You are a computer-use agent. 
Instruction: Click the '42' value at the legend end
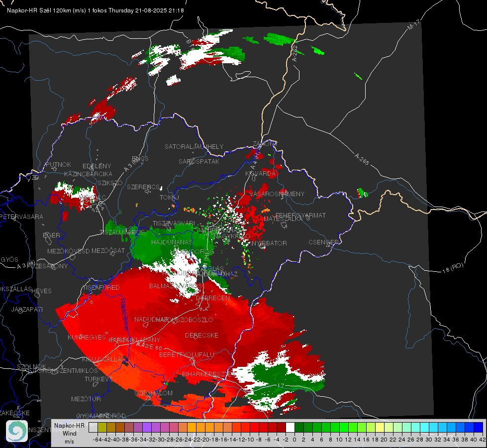point(483,440)
